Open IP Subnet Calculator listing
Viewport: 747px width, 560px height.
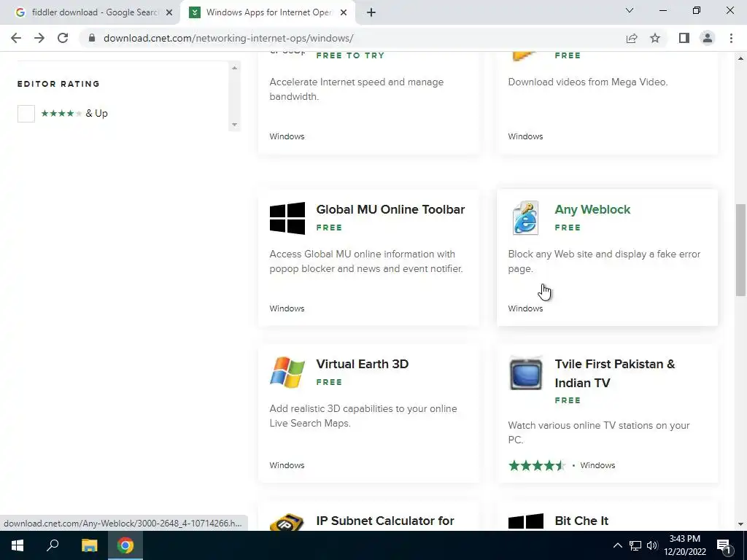click(x=385, y=521)
